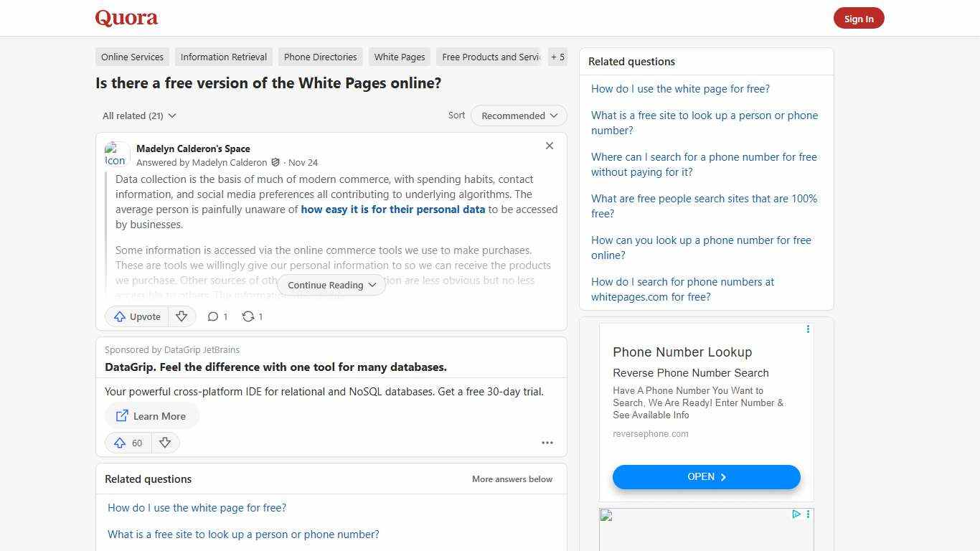The height and width of the screenshot is (551, 980).
Task: Downvote Madelyn Calderon's answer
Action: (x=182, y=316)
